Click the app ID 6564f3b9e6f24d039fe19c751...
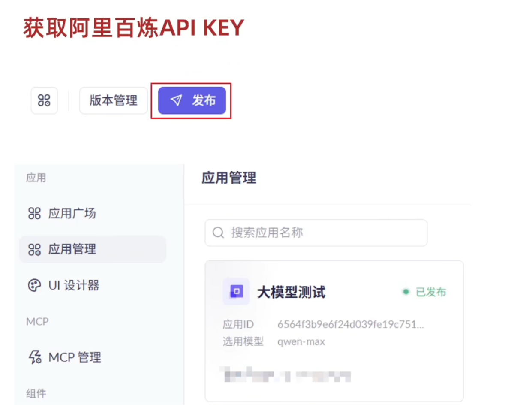The height and width of the screenshot is (420, 508). [x=351, y=324]
